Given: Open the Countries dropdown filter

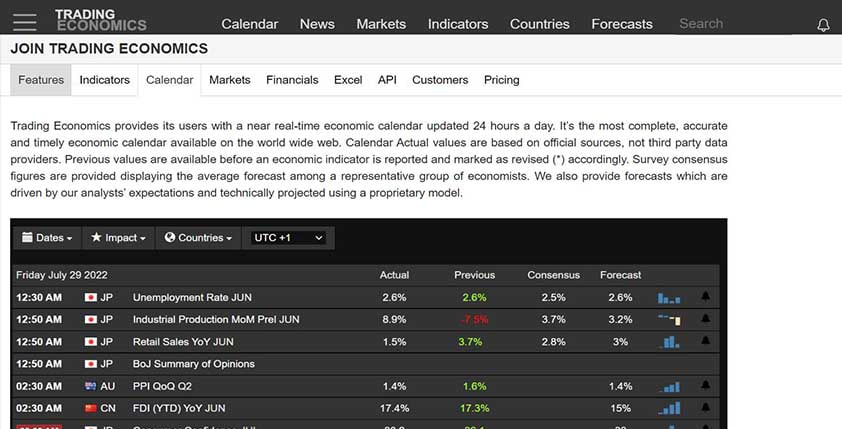Looking at the screenshot, I should coord(198,238).
